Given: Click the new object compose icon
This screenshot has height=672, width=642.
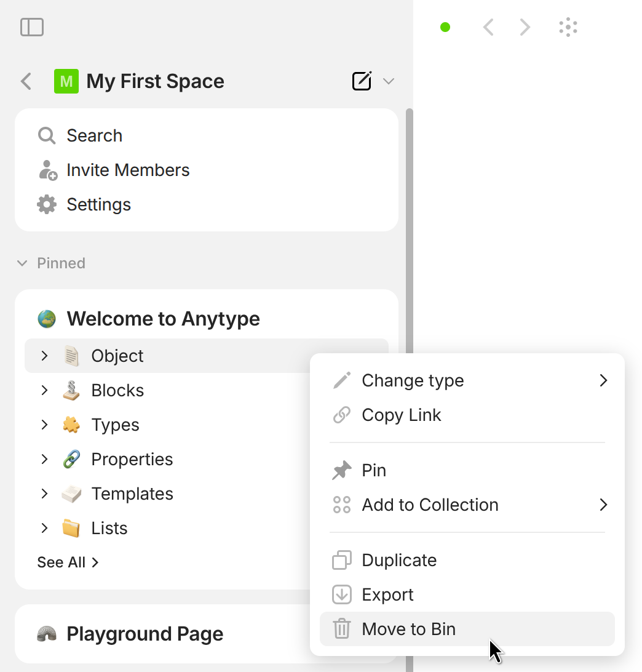Looking at the screenshot, I should click(x=362, y=81).
